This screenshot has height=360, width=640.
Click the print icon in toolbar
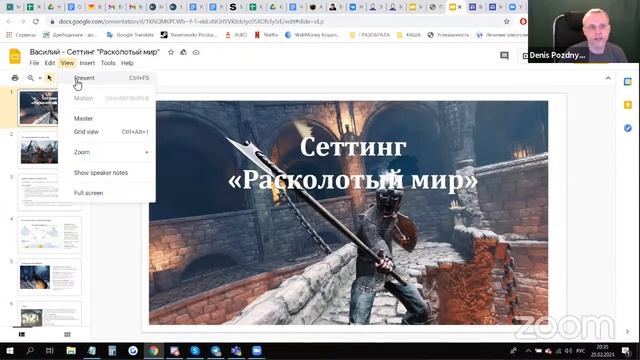point(15,78)
